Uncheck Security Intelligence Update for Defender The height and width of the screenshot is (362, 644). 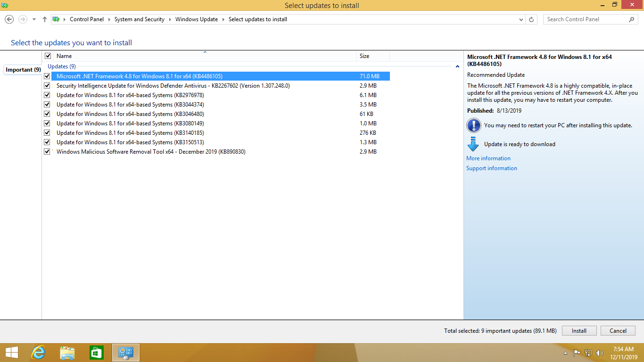[47, 85]
